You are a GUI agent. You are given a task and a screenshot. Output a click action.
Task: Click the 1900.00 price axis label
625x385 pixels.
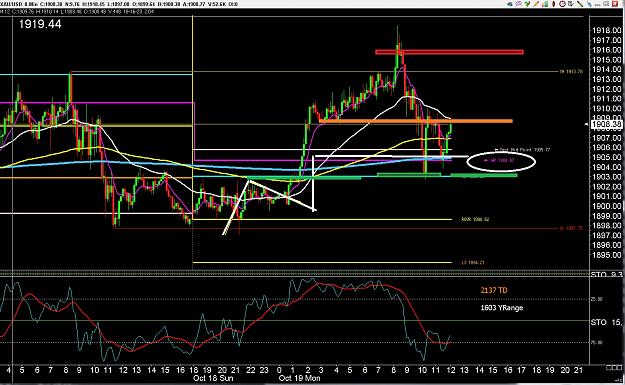point(606,206)
